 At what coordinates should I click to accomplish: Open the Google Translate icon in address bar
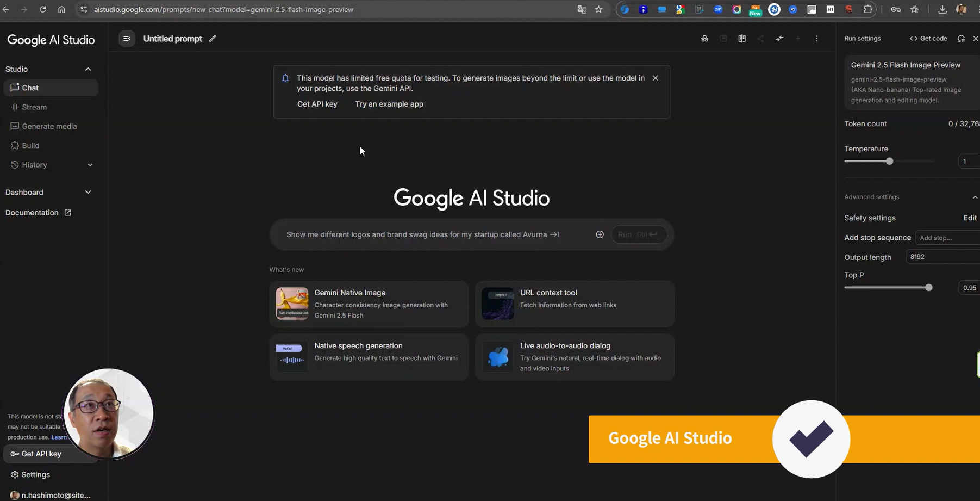tap(582, 9)
